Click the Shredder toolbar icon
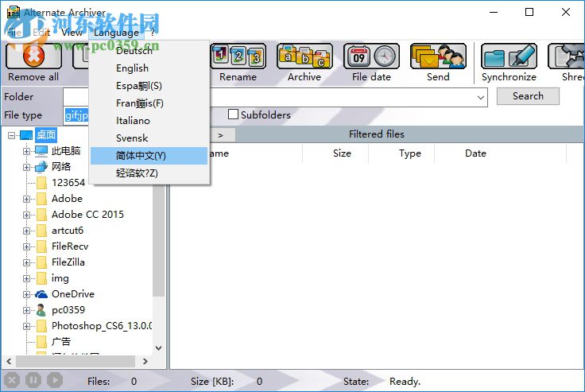The width and height of the screenshot is (585, 392). (x=566, y=56)
